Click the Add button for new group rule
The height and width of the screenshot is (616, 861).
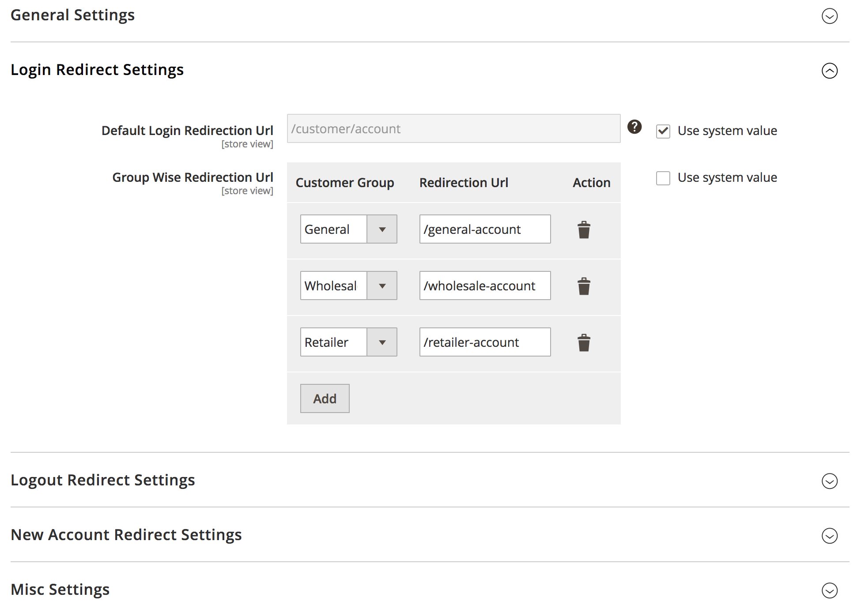(324, 398)
